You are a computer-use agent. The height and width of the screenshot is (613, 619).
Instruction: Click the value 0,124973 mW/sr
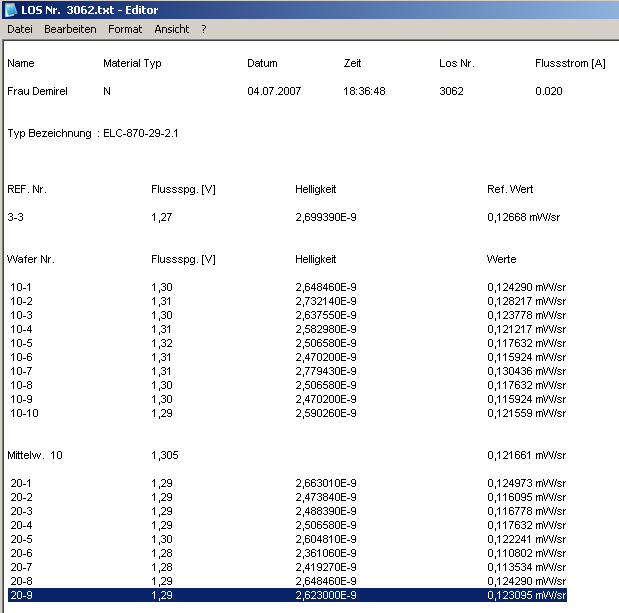point(527,483)
